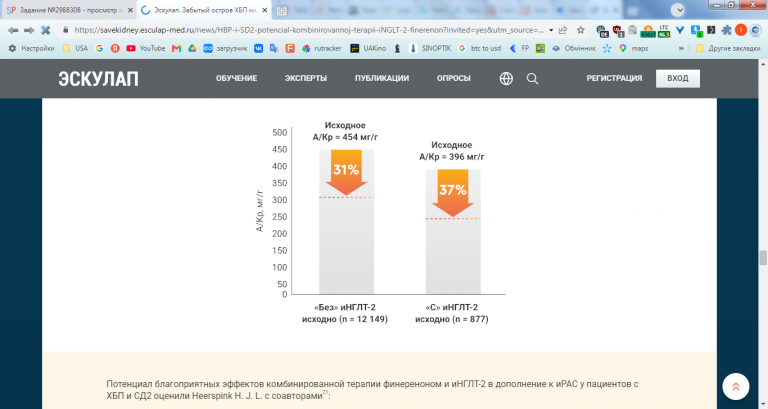Open the Обмінник bookmark
Image resolution: width=768 pixels, height=409 pixels.
click(574, 48)
